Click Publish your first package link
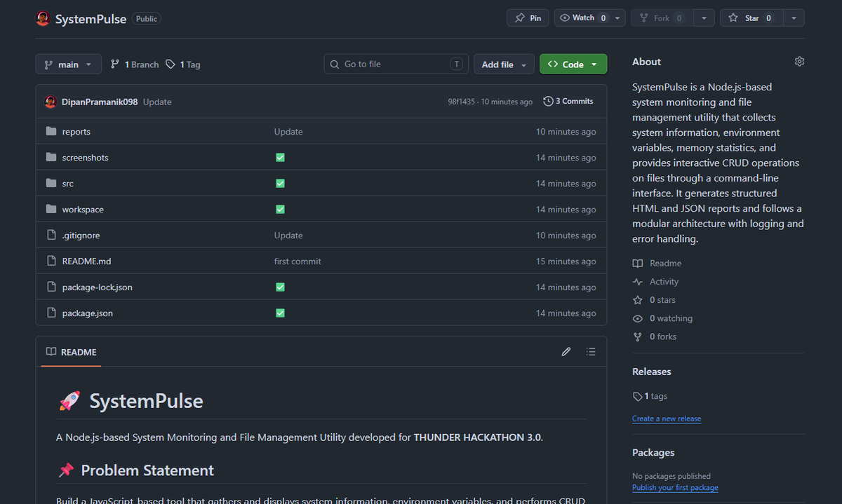842x504 pixels. pyautogui.click(x=675, y=488)
